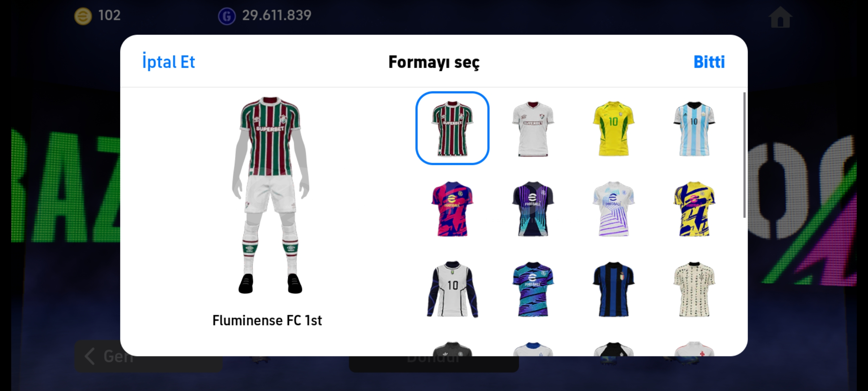Select the Fluminense striped home kit thumbnail

tap(452, 128)
